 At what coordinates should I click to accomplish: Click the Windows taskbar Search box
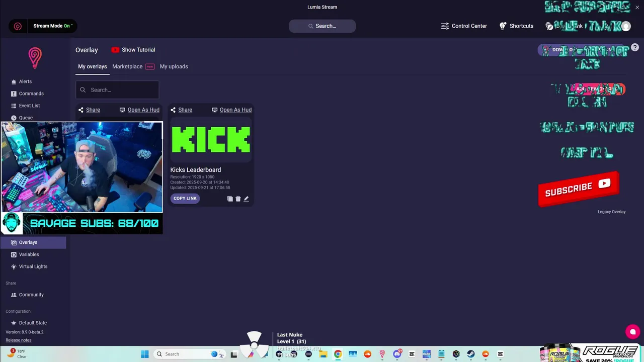(x=190, y=354)
